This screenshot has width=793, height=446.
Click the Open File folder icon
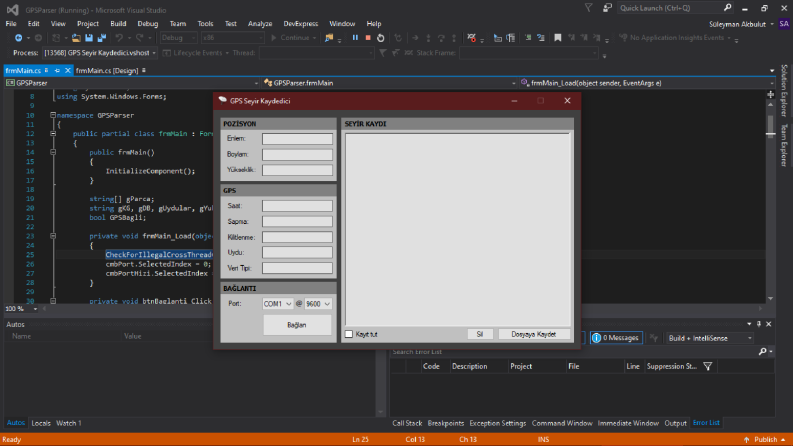[76, 38]
